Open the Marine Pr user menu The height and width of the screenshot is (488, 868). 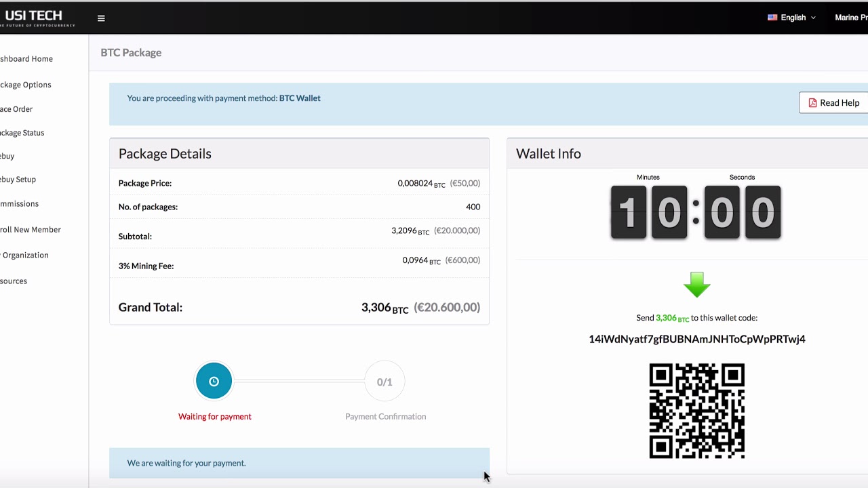point(851,18)
